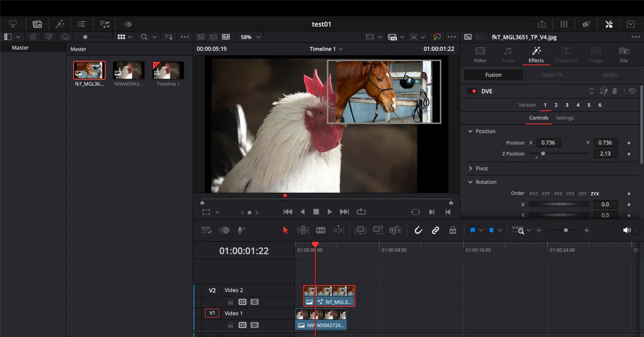This screenshot has width=644, height=337.
Task: Mute the audio speaker icon
Action: [x=627, y=230]
